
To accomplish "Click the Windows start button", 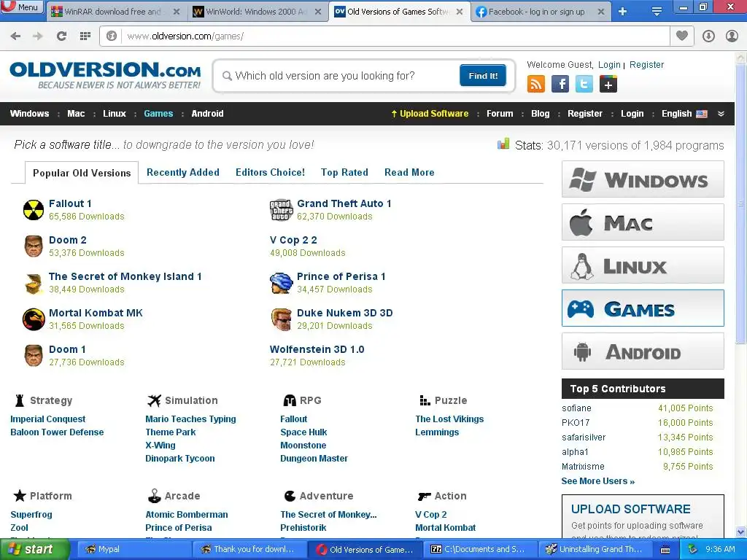I will tap(34, 550).
